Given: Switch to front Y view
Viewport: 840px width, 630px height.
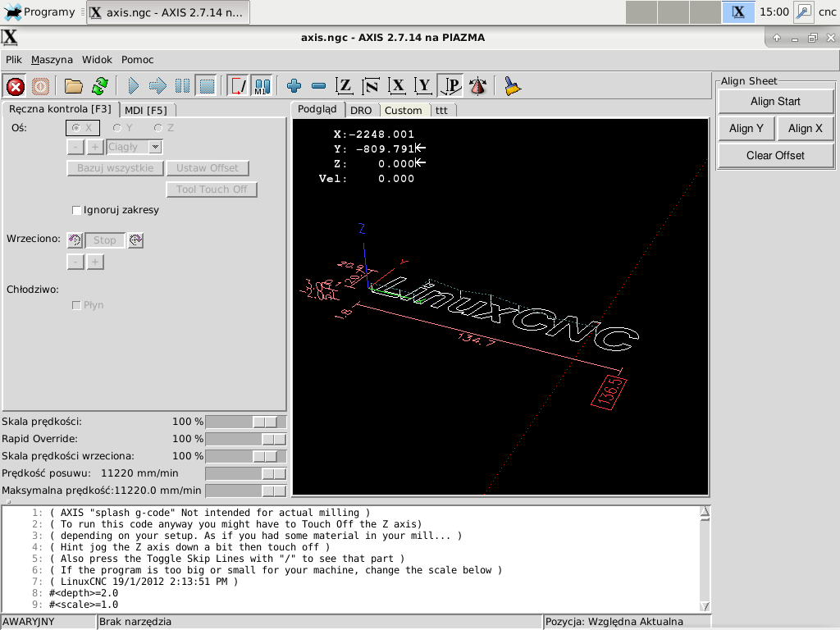Looking at the screenshot, I should 423,85.
